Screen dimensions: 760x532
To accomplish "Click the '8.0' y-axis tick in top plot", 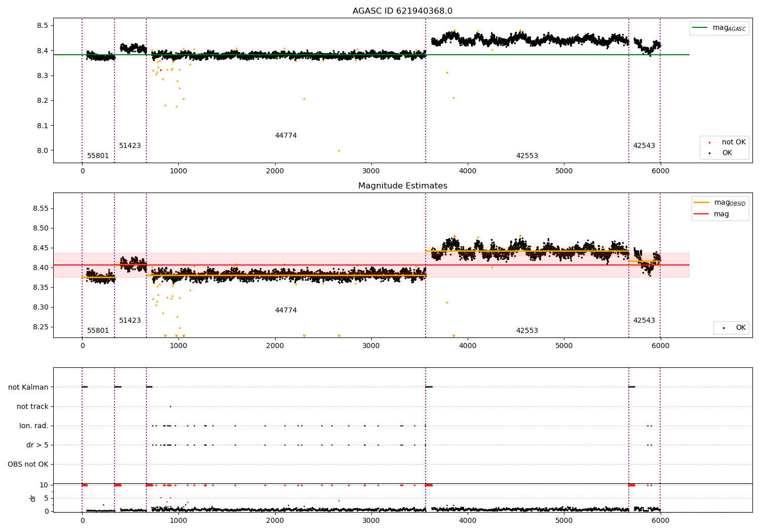I will tap(43, 150).
